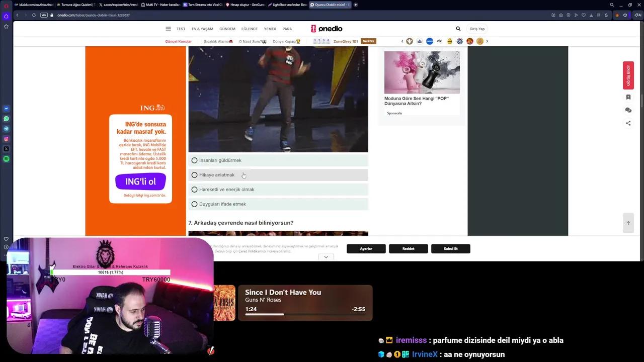The height and width of the screenshot is (362, 644).
Task: Click the onedio logo
Action: pos(327,29)
